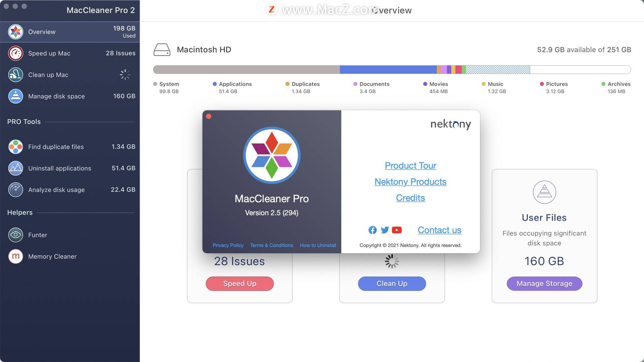Click the Speed up Mac gauge icon

click(x=15, y=53)
